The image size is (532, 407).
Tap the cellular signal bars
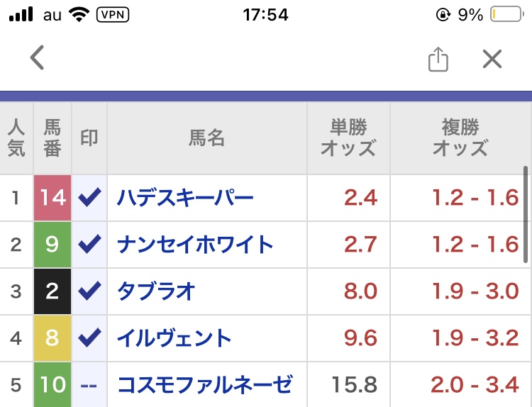21,15
